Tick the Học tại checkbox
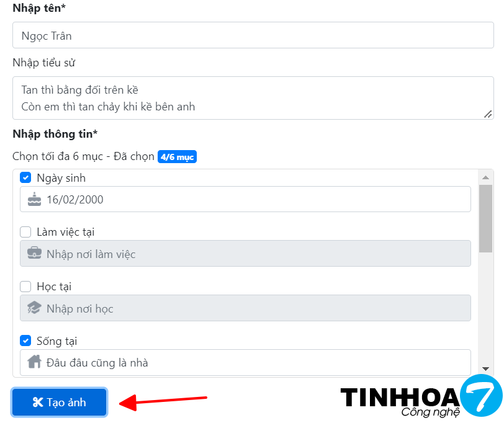The height and width of the screenshot is (423, 504). (25, 287)
